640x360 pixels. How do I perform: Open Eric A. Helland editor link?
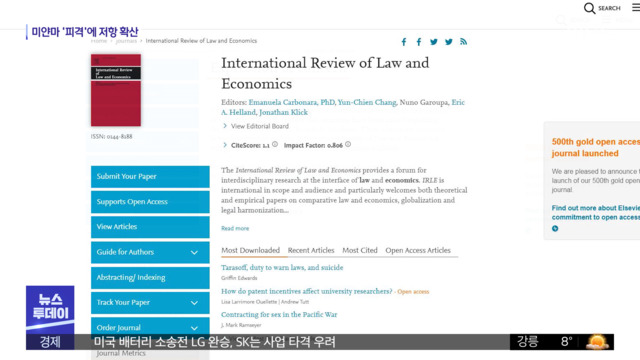[458, 102]
